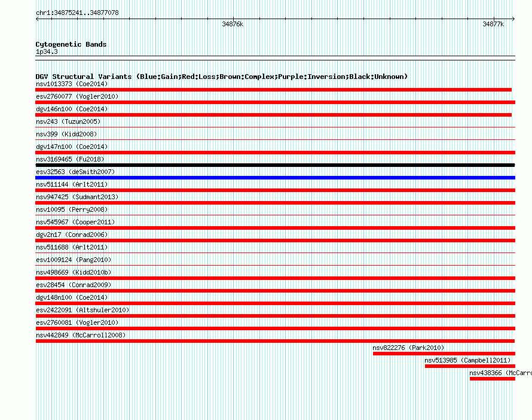Viewport: 532px width, 420px height.
Task: Click the ruler's right arrowhead
Action: coord(513,19)
